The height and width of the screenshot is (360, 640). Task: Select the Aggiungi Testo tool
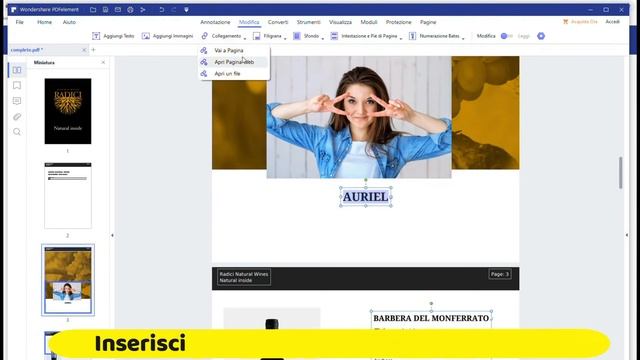click(113, 36)
